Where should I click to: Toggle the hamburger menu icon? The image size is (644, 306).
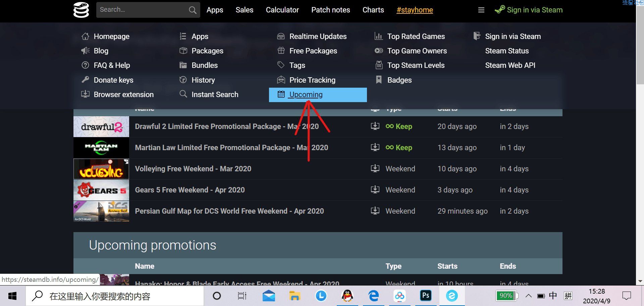481,10
